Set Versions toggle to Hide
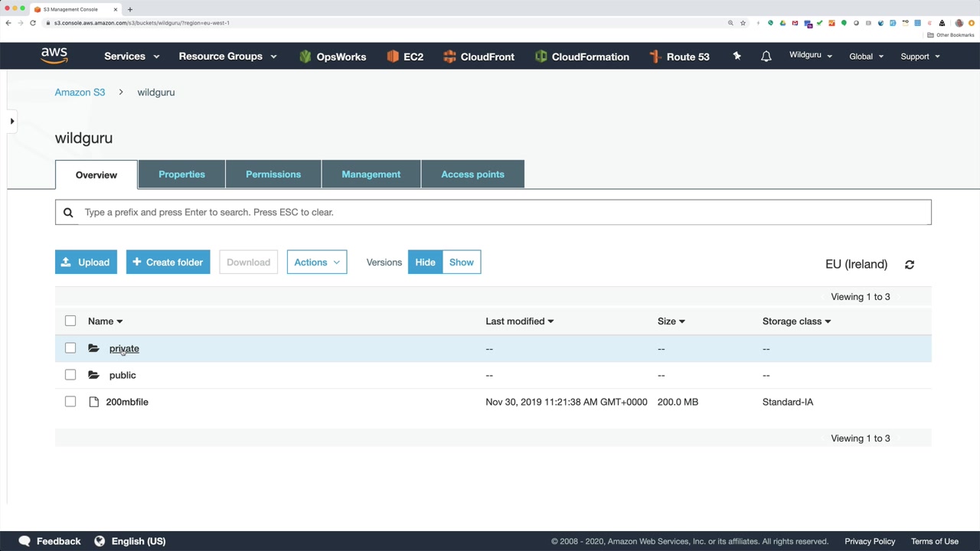This screenshot has width=980, height=551. (x=425, y=262)
